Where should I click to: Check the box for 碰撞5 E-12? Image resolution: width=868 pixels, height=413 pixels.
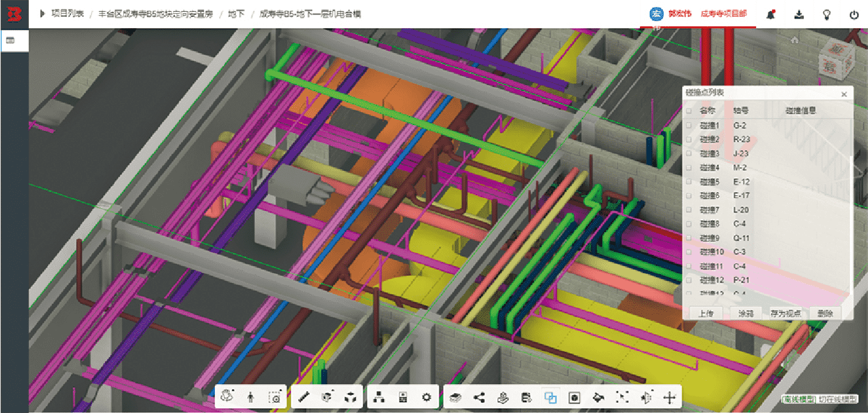(689, 182)
